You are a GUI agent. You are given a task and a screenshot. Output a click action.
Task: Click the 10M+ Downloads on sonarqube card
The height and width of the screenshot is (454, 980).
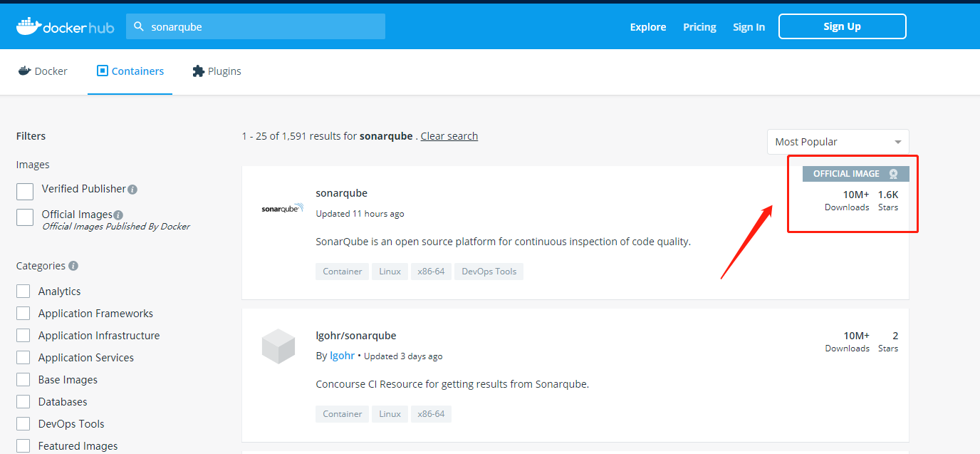pyautogui.click(x=847, y=200)
